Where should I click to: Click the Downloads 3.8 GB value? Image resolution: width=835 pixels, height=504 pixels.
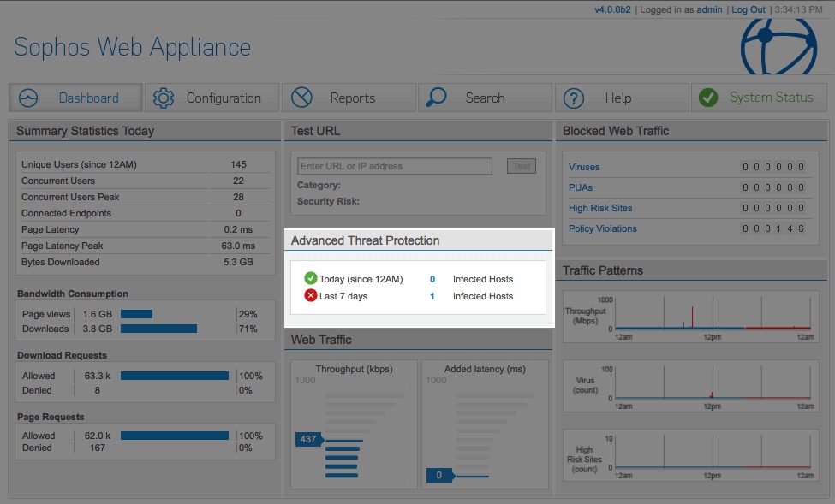[98, 329]
